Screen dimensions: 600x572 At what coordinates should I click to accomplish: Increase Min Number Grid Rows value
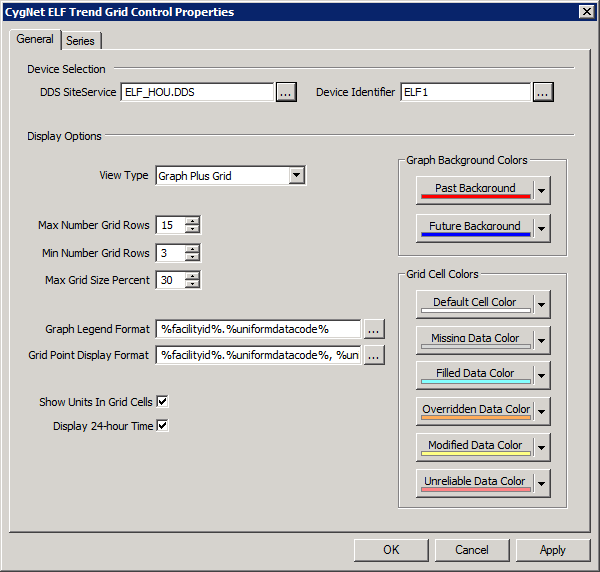(x=192, y=249)
